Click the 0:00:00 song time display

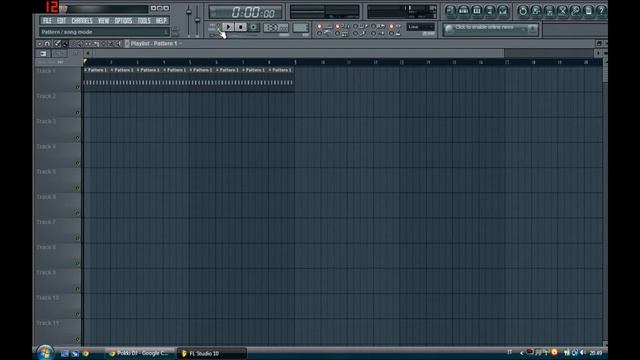tap(245, 12)
